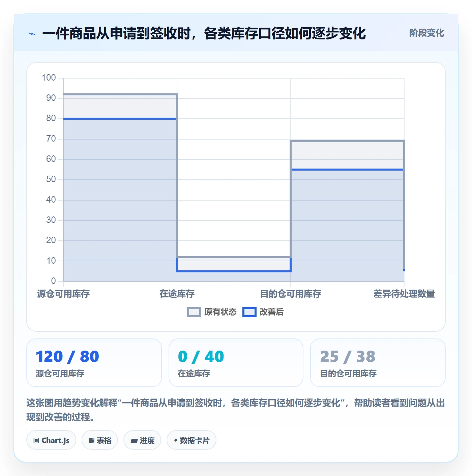
Task: Click the blue line at 80 on 源仓 step
Action: coord(120,119)
